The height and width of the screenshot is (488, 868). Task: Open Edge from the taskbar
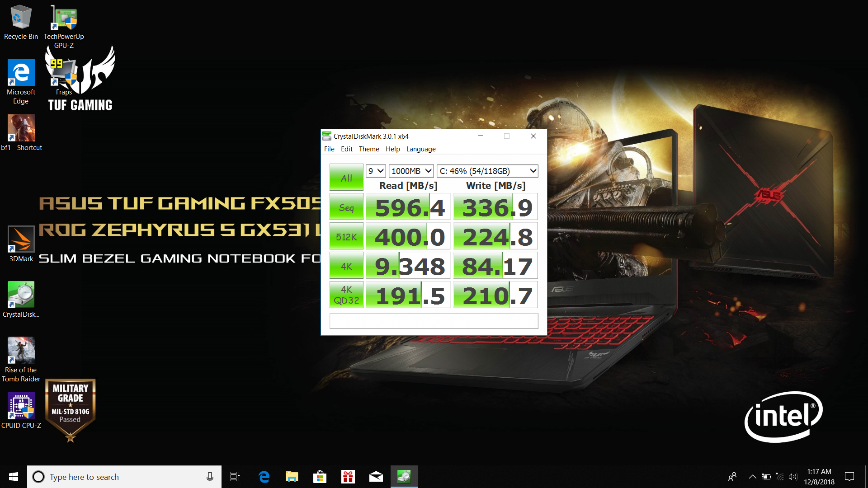coord(264,477)
